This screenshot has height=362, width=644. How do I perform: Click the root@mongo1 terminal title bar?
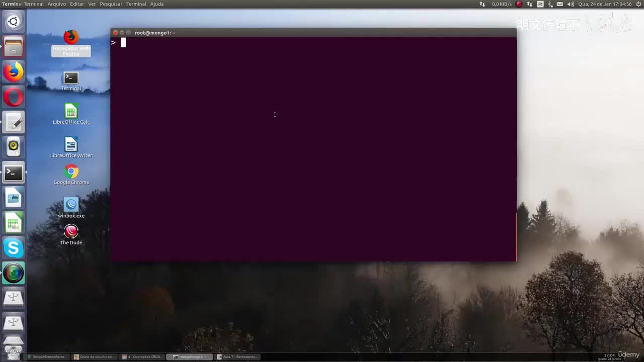click(313, 33)
